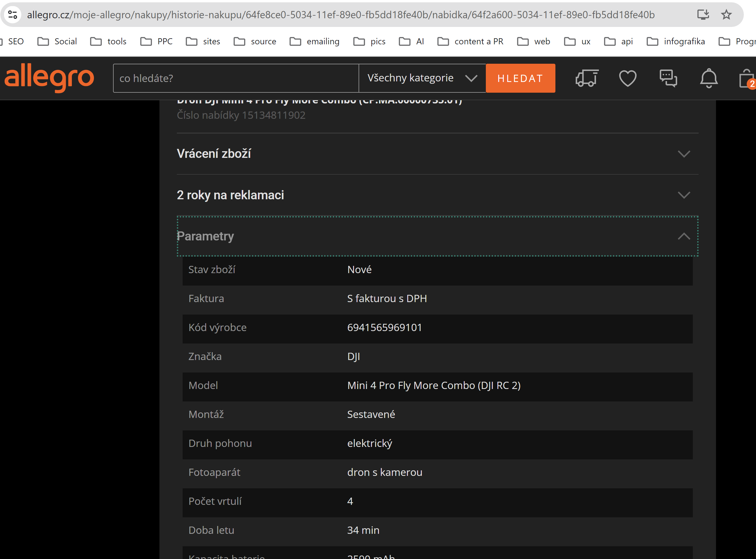Open the ux bookmarks folder

coord(577,41)
